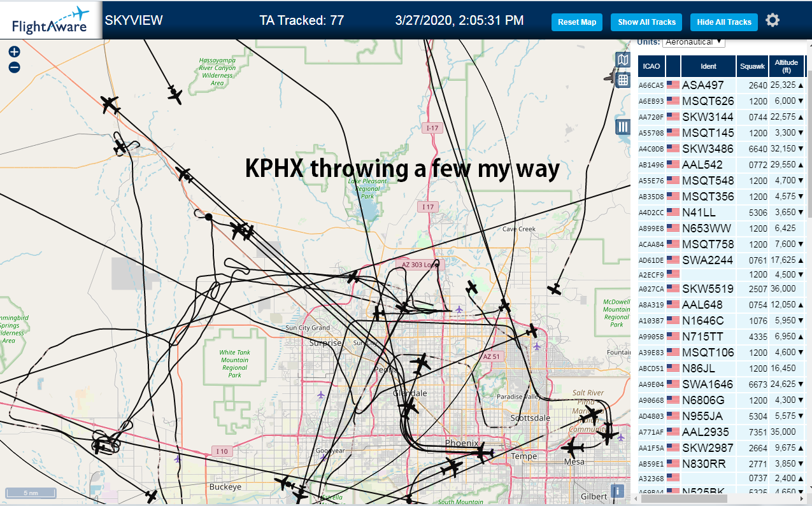812x506 pixels.
Task: Select the SWA1646 flight row
Action: tap(722, 384)
